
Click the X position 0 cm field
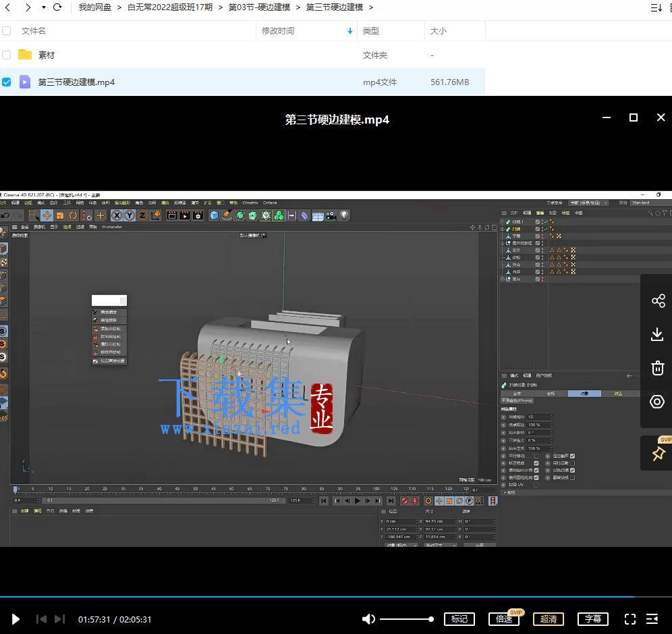pos(401,521)
